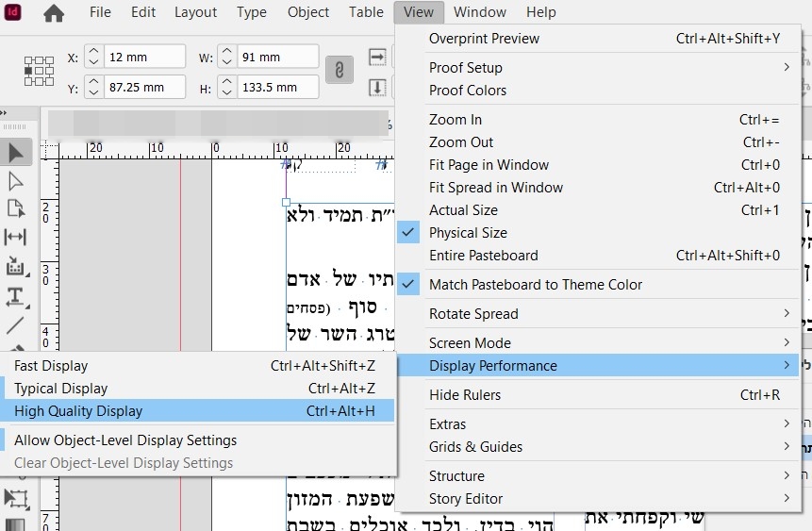Open the Help menu

pos(541,12)
